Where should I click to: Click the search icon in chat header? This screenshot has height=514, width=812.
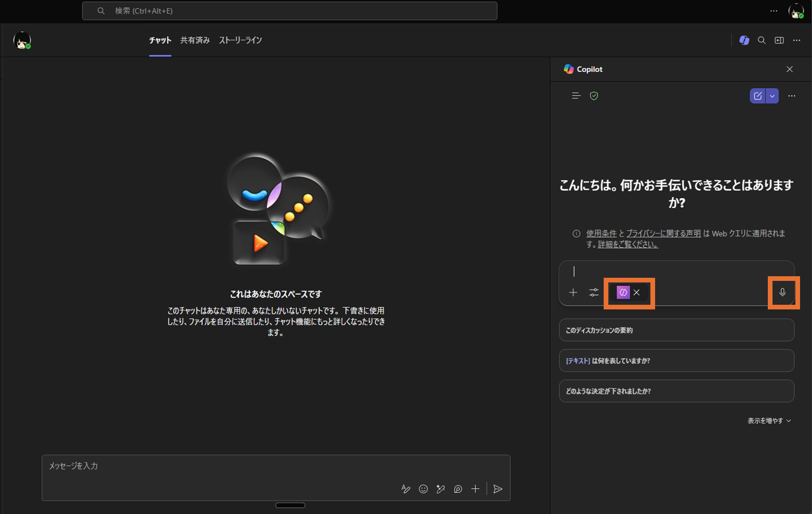click(x=762, y=40)
